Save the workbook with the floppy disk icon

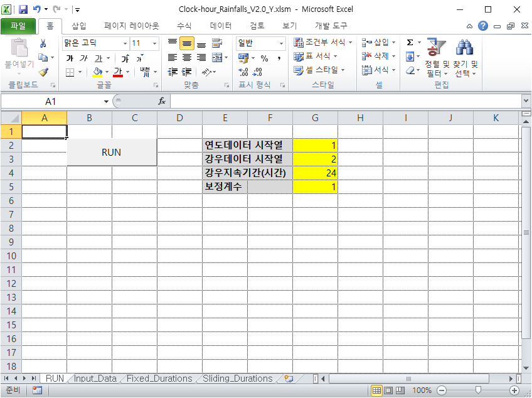click(23, 9)
